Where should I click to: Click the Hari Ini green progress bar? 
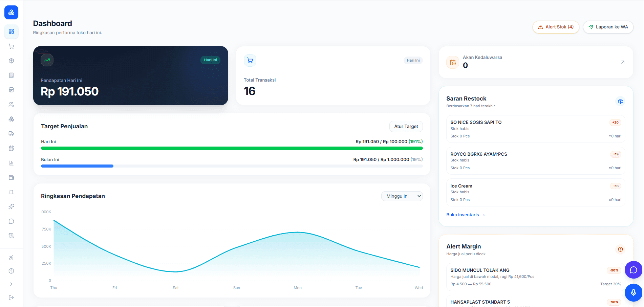click(x=232, y=148)
